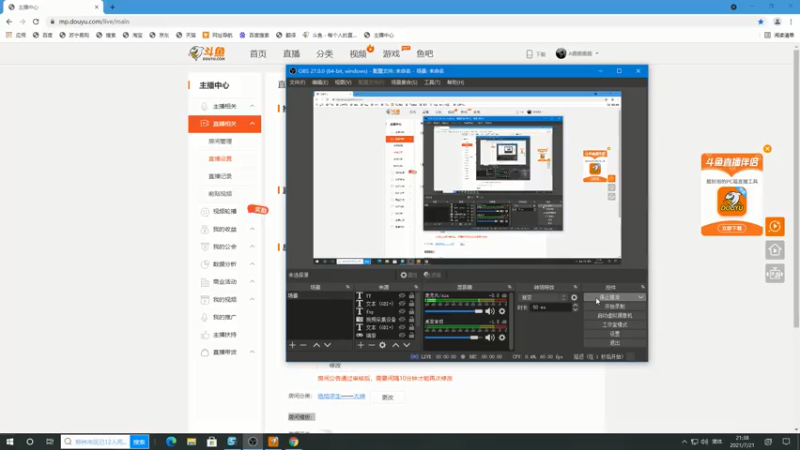Image resolution: width=800 pixels, height=450 pixels.
Task: Collapse the 直播相关 sidebar section
Action: click(252, 123)
